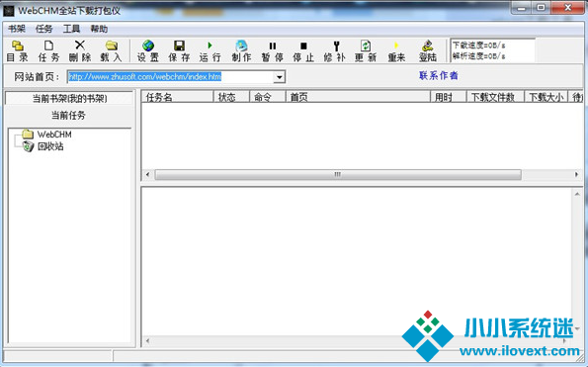Sort by 命令 column header
Screen dimensions: 588x367
[268, 97]
